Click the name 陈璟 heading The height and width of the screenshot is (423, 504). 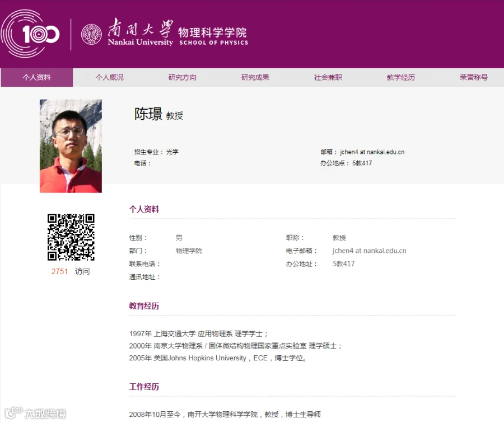148,114
